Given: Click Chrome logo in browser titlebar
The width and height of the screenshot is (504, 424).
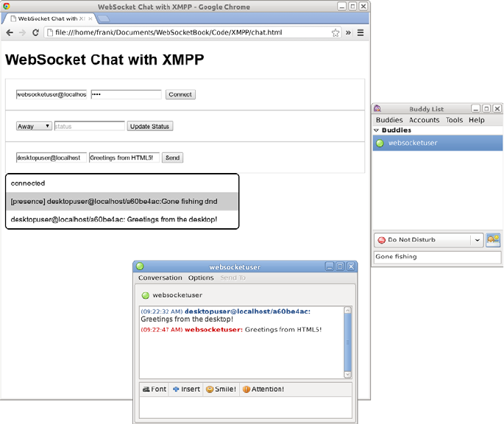Looking at the screenshot, I should (6, 6).
